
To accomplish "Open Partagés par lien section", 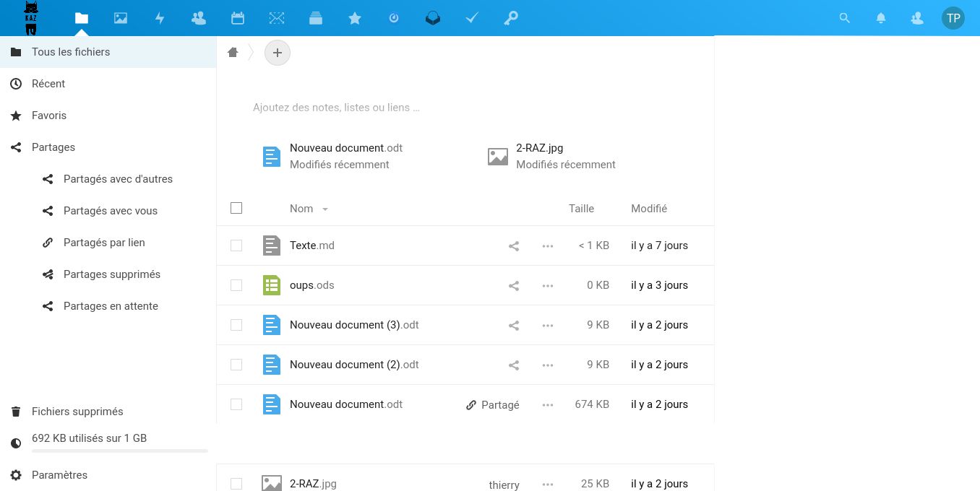I will (104, 243).
